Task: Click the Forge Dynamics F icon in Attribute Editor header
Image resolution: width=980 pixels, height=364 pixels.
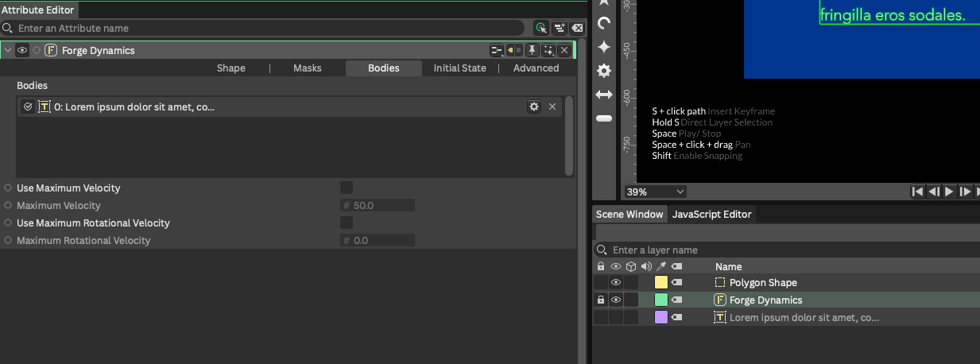Action: [51, 50]
